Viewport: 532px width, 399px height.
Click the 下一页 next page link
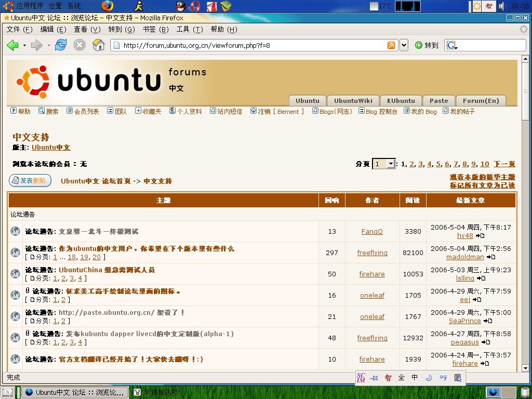[504, 164]
